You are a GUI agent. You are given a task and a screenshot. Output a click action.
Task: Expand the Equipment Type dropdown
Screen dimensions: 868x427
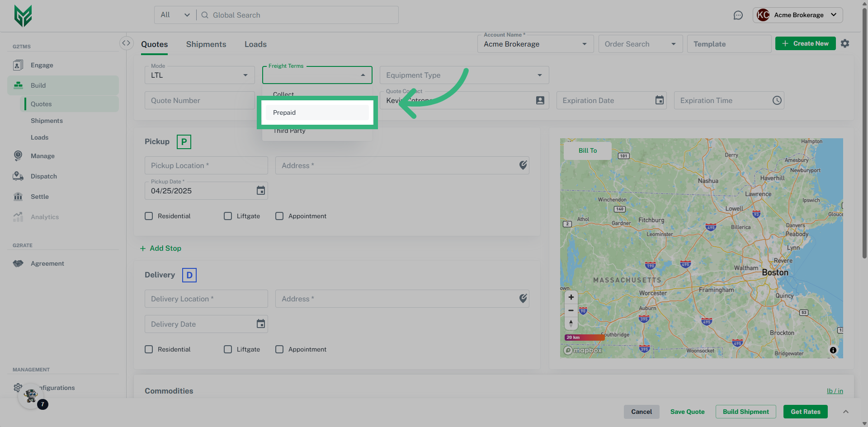coord(464,75)
